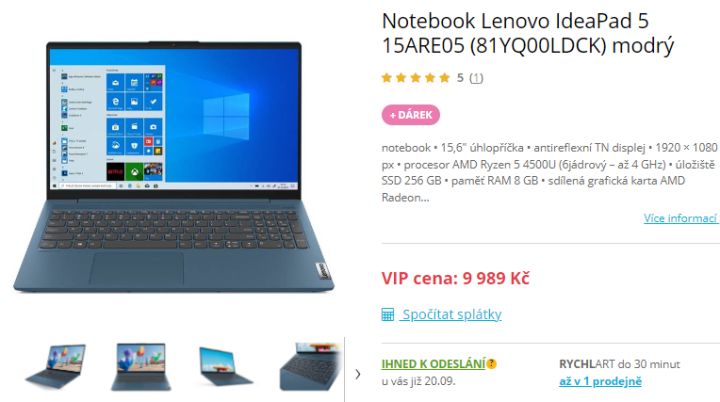The image size is (720, 402).
Task: Open the review count link (1)
Action: click(476, 78)
